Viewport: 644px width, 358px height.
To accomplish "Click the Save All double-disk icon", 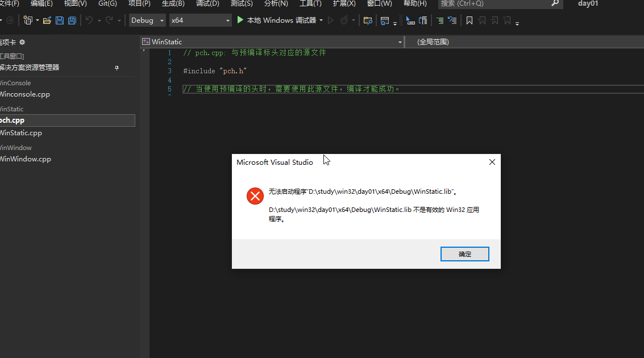I will click(72, 20).
